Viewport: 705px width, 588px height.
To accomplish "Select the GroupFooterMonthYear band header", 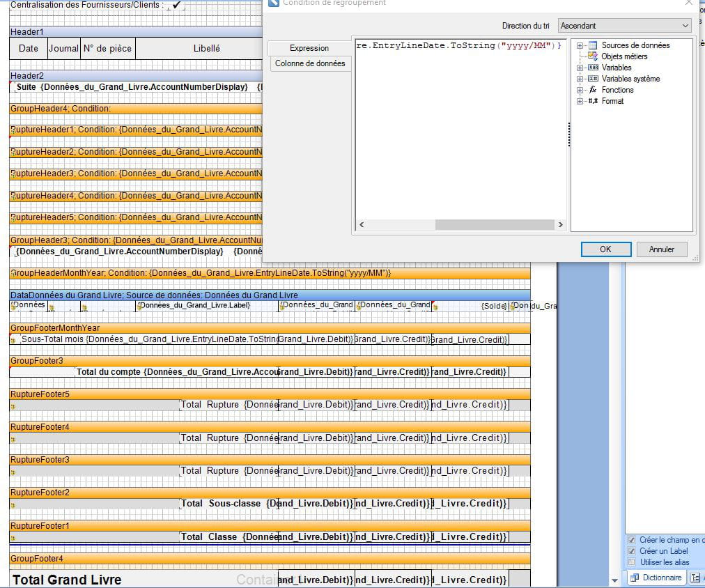I will coord(270,327).
